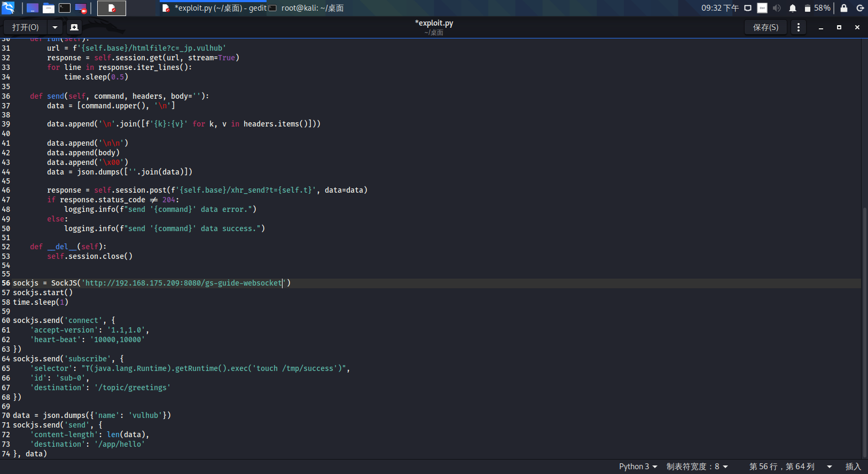Open gedit three-dot menu
The height and width of the screenshot is (474, 868).
[799, 27]
